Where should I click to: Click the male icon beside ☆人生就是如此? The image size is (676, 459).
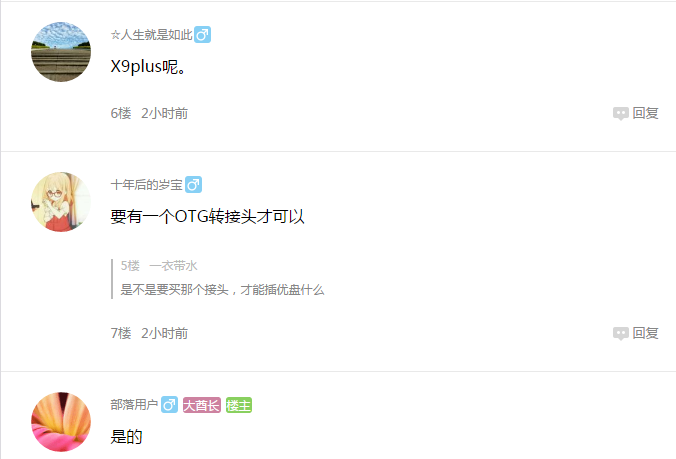[x=202, y=34]
